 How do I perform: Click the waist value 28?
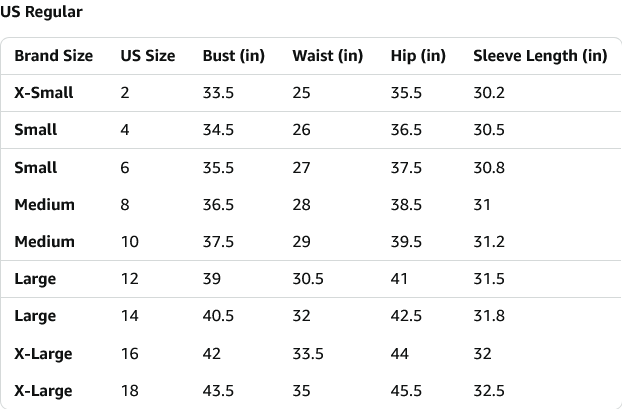302,204
